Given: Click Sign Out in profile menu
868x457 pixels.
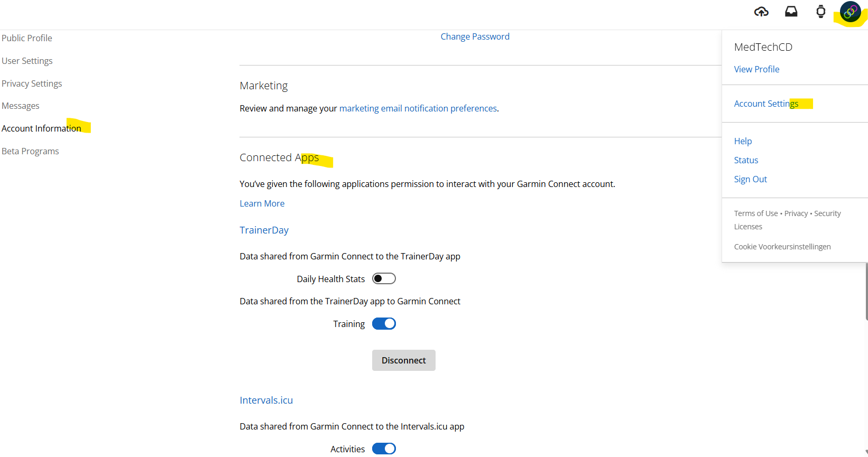Looking at the screenshot, I should [x=750, y=179].
